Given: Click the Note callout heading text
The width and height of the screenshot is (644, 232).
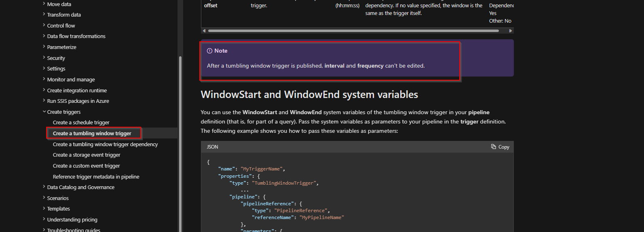Looking at the screenshot, I should (x=221, y=51).
